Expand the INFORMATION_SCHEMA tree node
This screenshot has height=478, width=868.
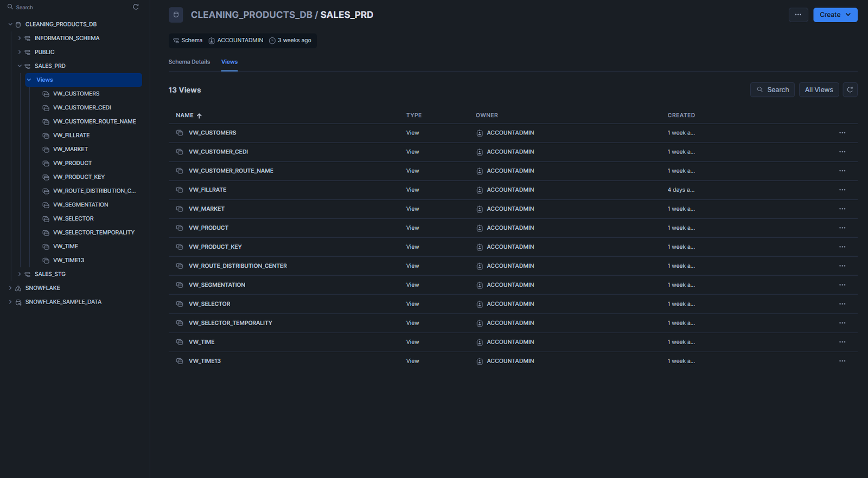point(20,38)
